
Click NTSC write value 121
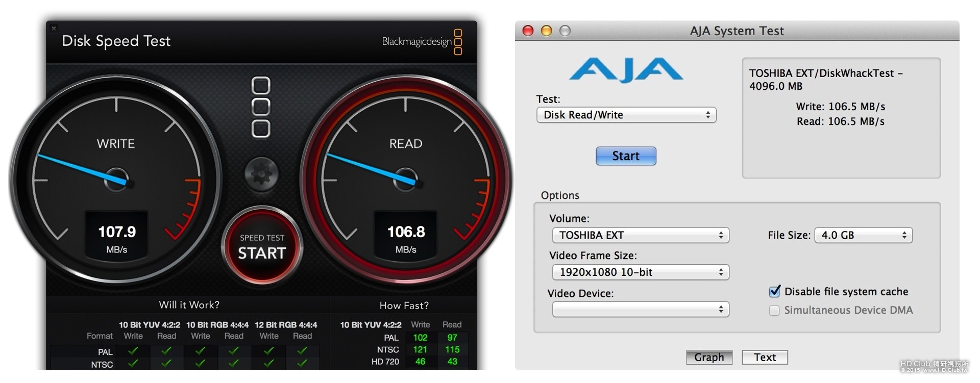pos(420,349)
